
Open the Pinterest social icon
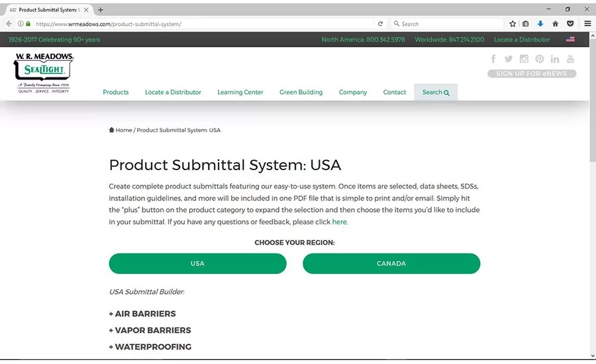[x=539, y=59]
